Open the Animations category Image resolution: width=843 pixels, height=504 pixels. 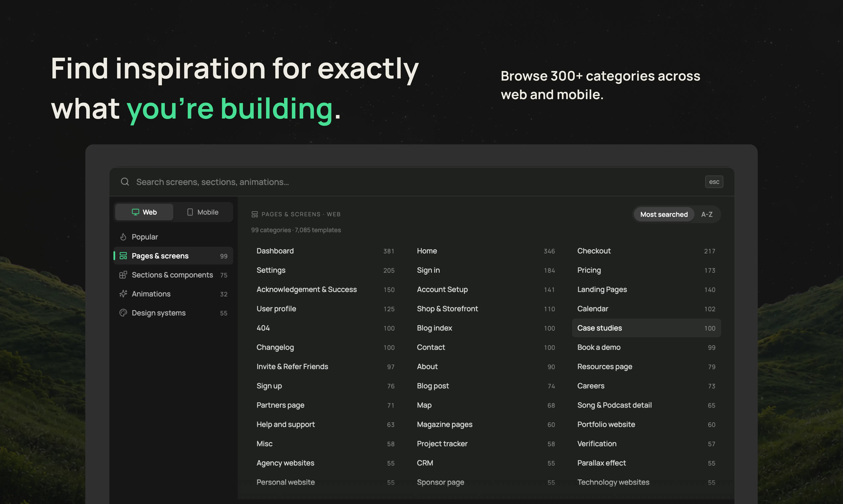(x=173, y=294)
